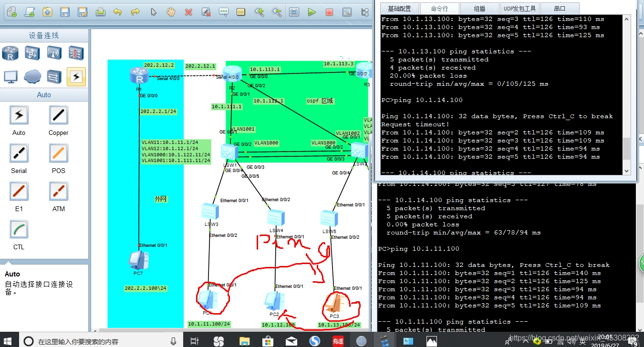Select PC2 in the topology
This screenshot has height=347, width=644.
pos(274,301)
